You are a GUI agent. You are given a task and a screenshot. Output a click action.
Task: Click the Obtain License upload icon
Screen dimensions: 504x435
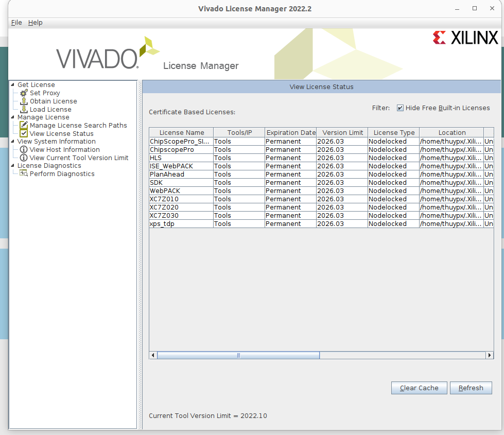point(24,101)
